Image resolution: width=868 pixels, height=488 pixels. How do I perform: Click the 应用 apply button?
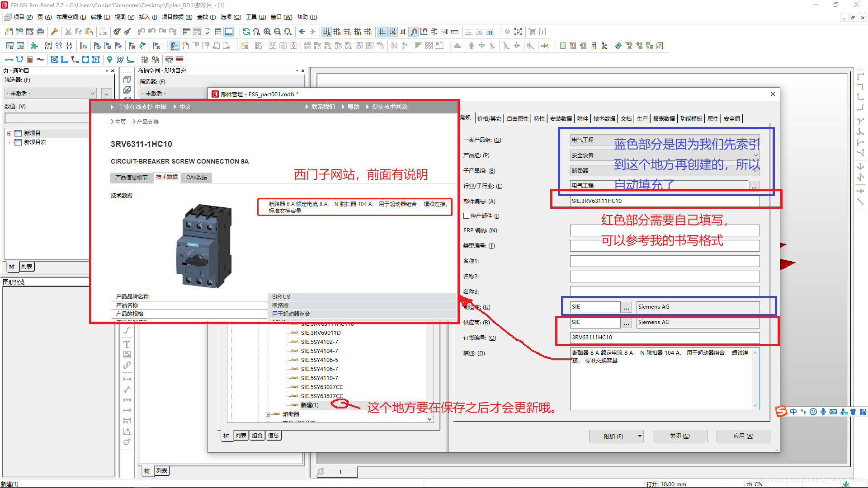[743, 436]
